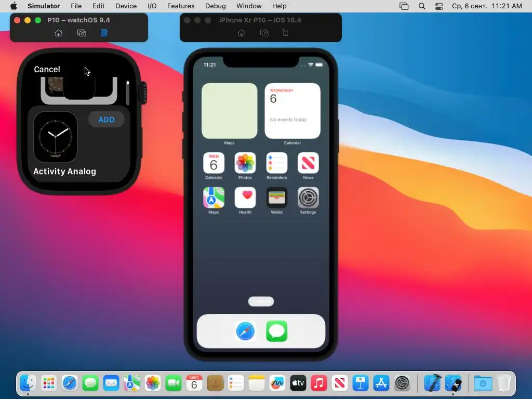Open the Maps widget on iPhone
This screenshot has width=532, height=399.
point(229,111)
